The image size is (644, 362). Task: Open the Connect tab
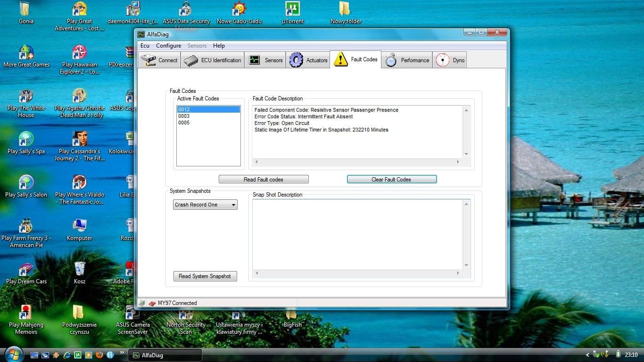pyautogui.click(x=159, y=60)
